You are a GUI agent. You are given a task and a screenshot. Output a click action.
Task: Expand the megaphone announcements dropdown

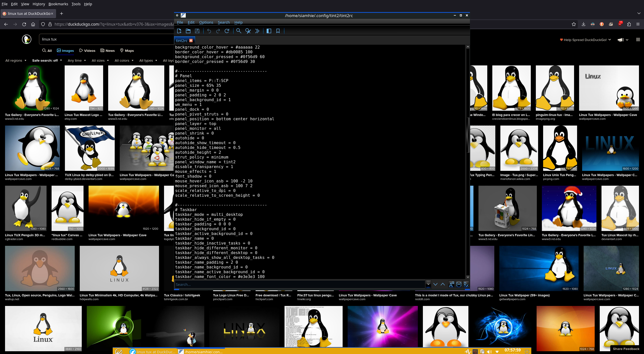click(x=623, y=40)
